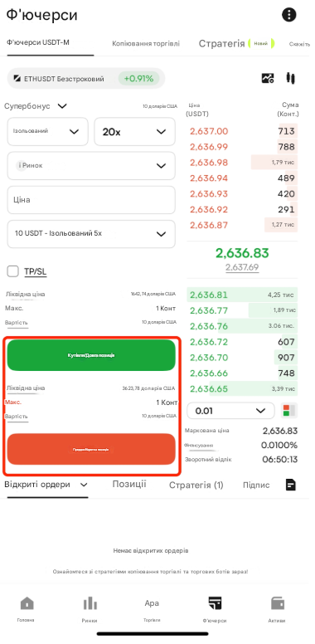
Task: Expand the 0.01 price grouping dropdown
Action: 230,410
